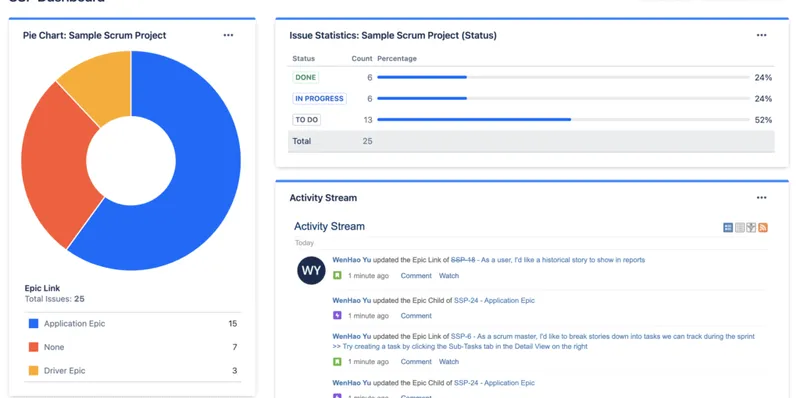Screen dimensions: 800x398
Task: Click the value 7 beside None
Action: click(x=235, y=347)
